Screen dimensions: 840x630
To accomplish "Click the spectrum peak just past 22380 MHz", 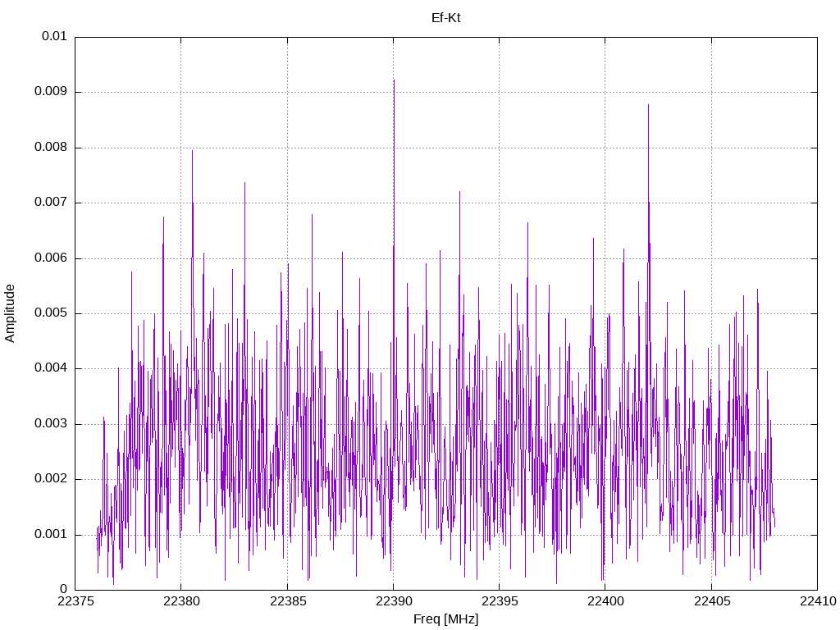I will pyautogui.click(x=192, y=152).
